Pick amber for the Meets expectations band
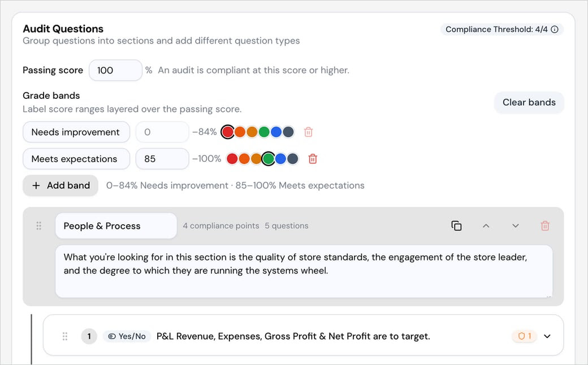Screen dimensions: 588x365 pos(256,159)
